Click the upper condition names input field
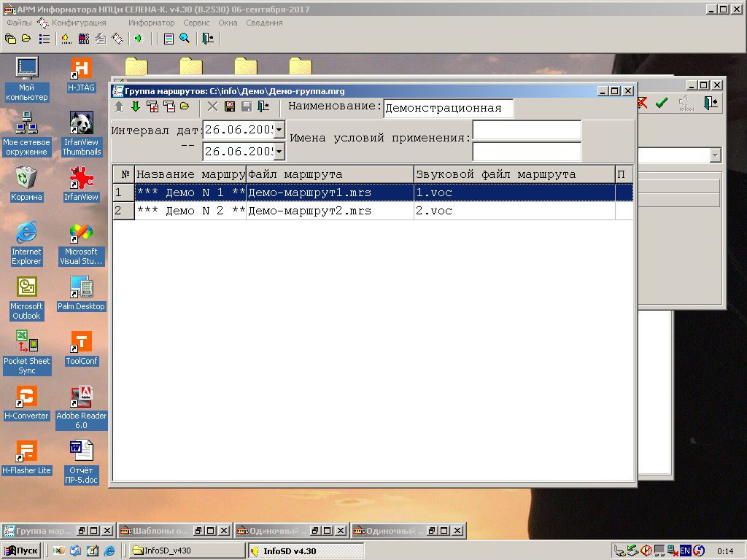747x560 pixels. tap(527, 130)
